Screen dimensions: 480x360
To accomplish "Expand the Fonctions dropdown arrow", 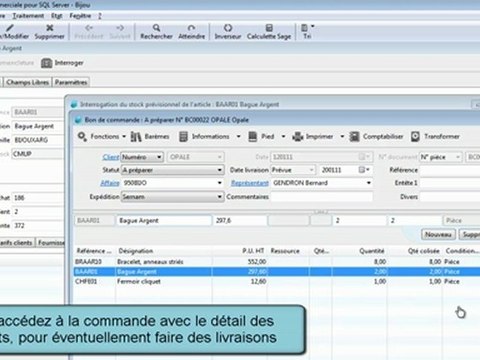I will pos(124,137).
